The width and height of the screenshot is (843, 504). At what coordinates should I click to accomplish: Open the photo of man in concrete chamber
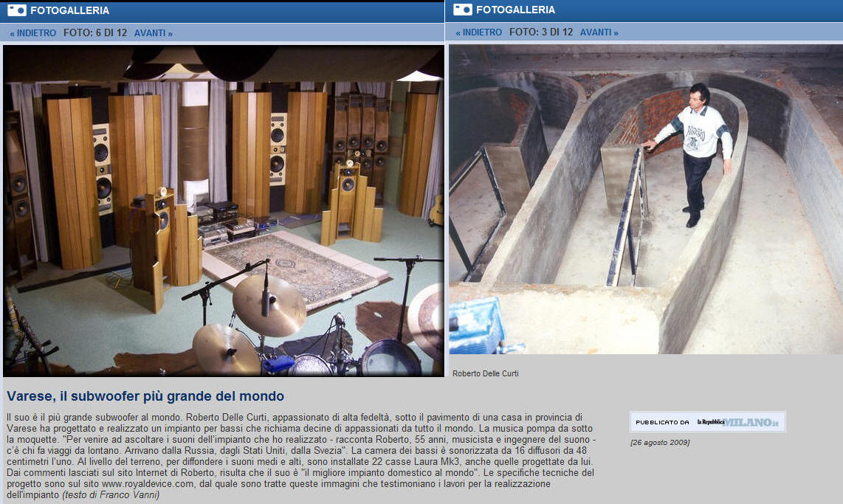(x=645, y=199)
